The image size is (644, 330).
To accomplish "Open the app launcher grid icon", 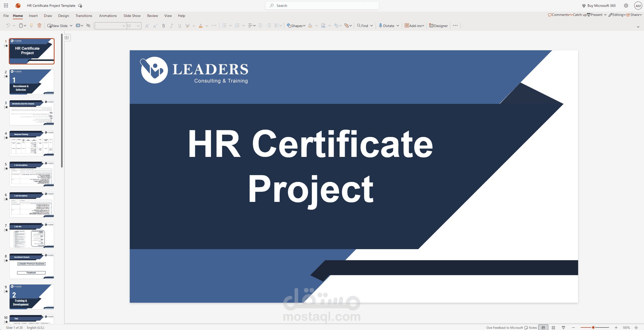I will pyautogui.click(x=6, y=5).
